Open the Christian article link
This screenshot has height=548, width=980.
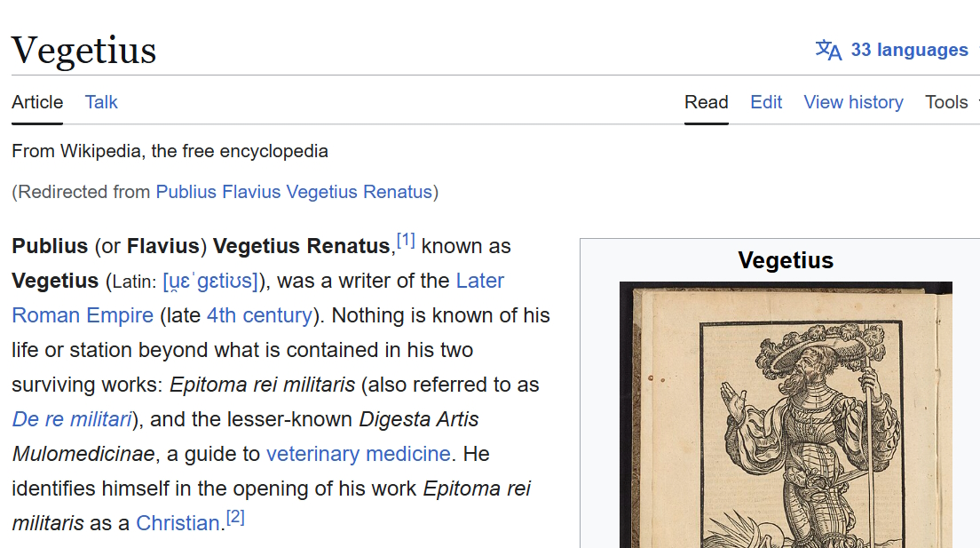click(x=178, y=523)
